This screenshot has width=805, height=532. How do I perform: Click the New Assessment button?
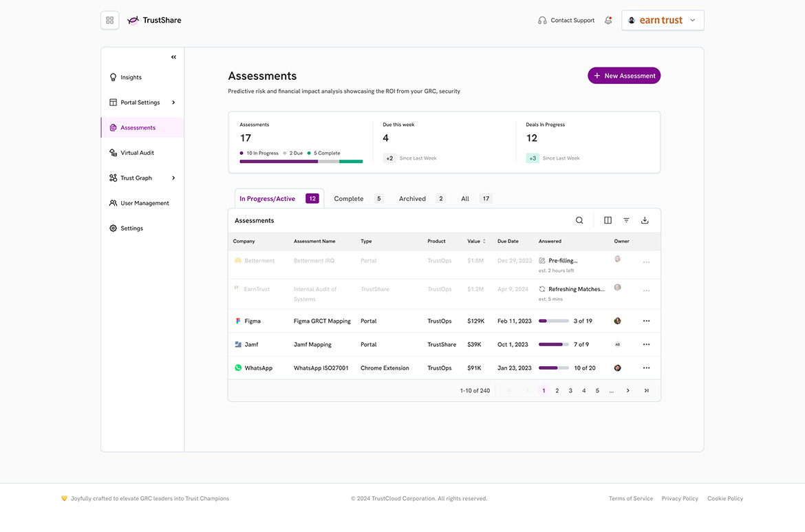[x=624, y=76]
